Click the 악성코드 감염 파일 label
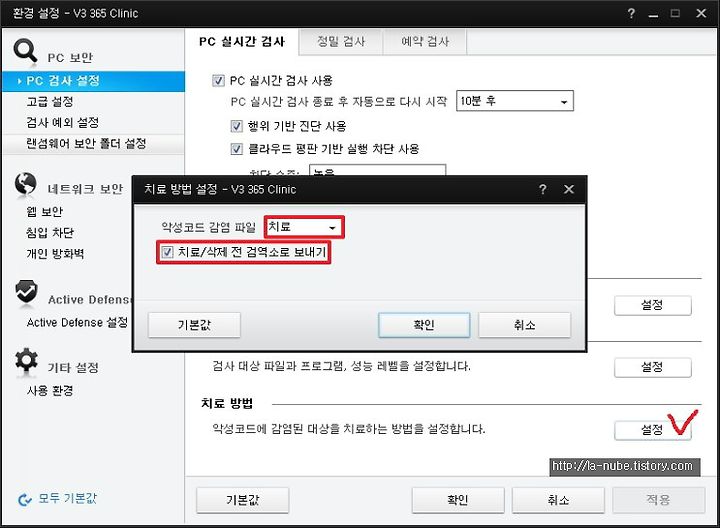This screenshot has height=528, width=720. 208,227
